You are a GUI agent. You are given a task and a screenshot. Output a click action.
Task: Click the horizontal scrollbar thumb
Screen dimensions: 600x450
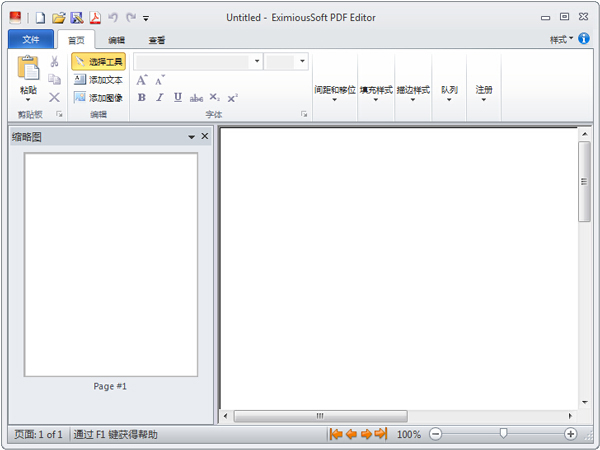320,416
